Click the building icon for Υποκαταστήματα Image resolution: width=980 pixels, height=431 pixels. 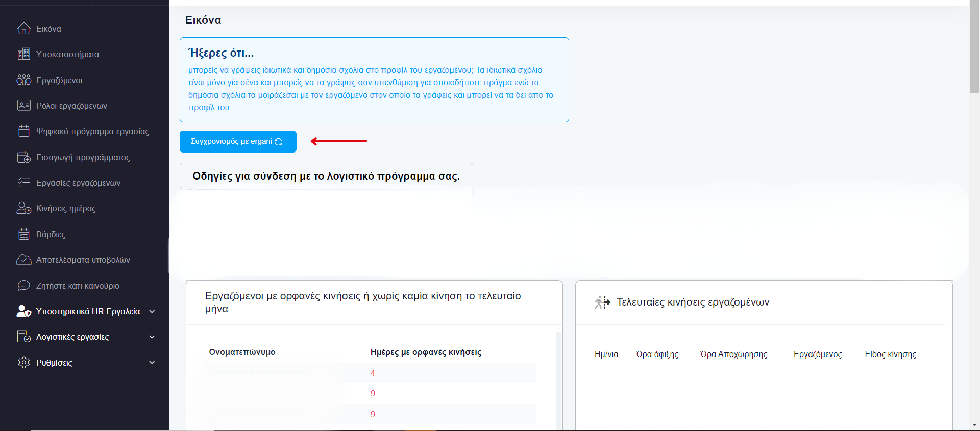click(24, 54)
